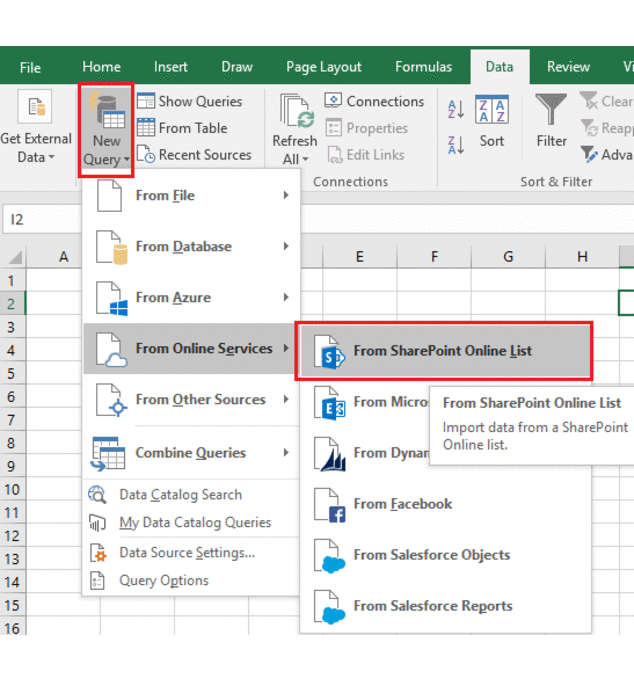Click the Select All corner triangle

[x=14, y=257]
